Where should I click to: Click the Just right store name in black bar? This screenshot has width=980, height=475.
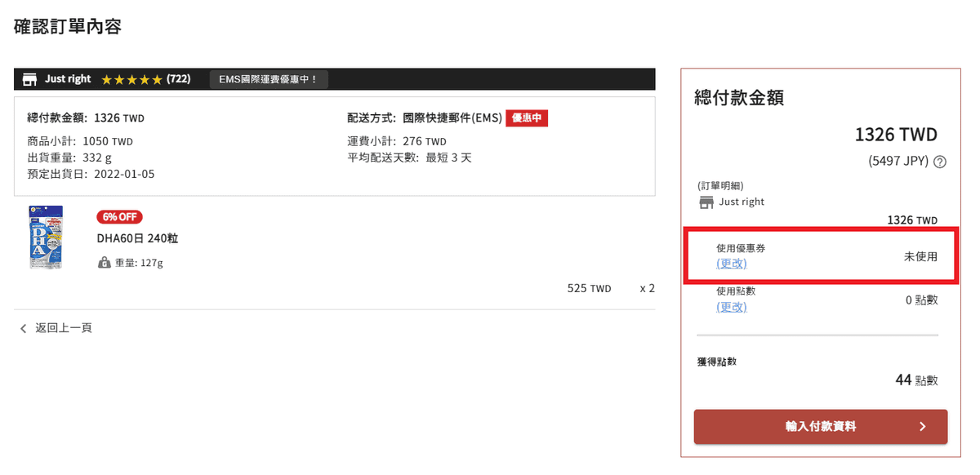68,79
